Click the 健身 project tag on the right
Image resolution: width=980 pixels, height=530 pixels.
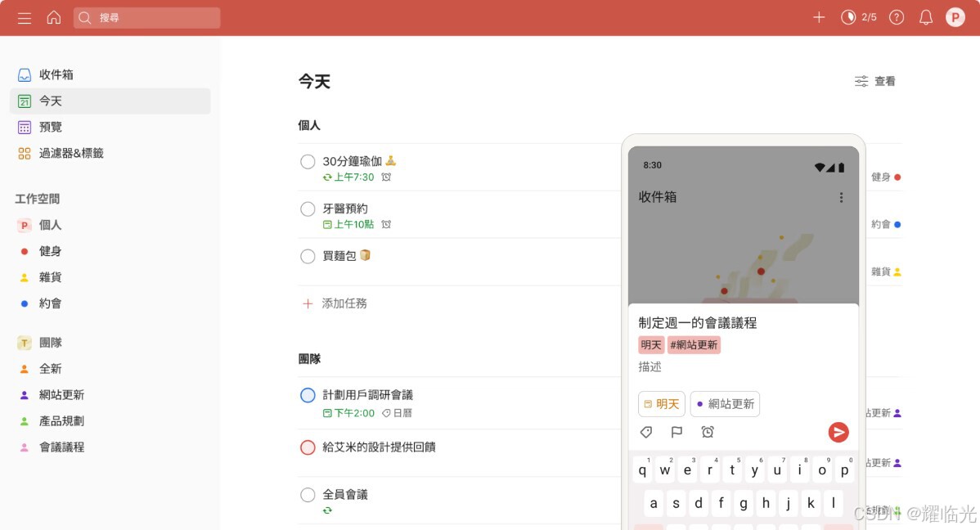[x=886, y=177]
